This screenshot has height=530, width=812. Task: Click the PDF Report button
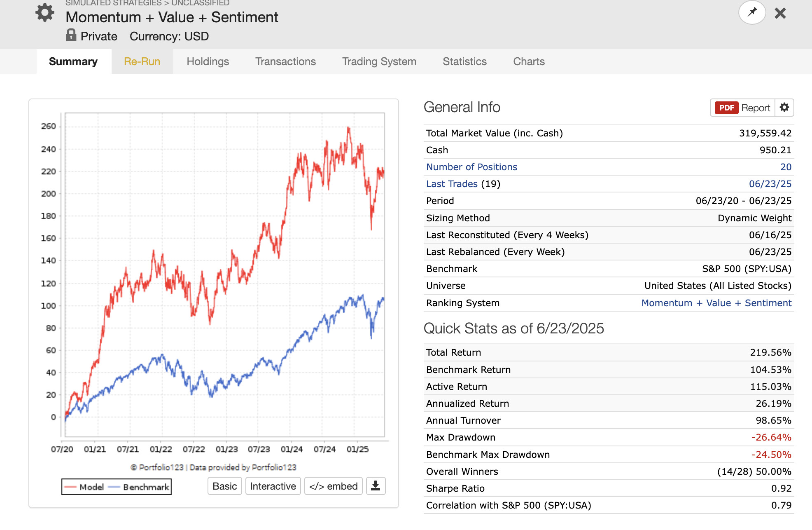743,108
